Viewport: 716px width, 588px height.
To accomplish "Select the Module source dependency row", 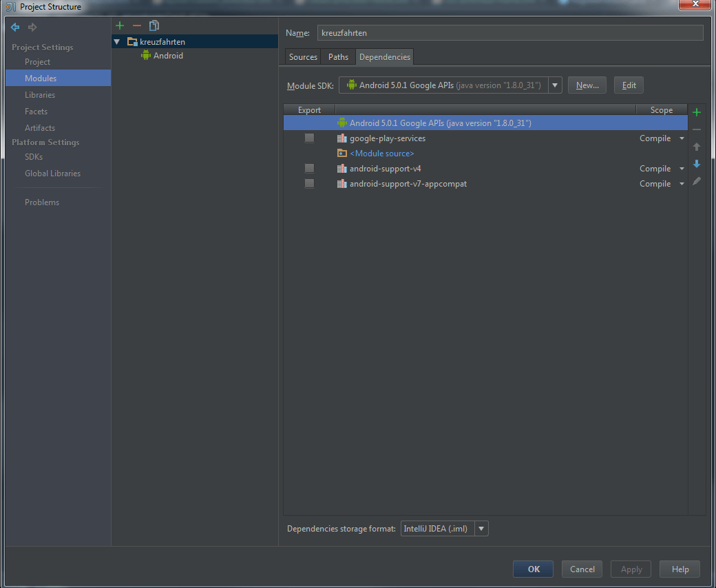I will (x=485, y=154).
